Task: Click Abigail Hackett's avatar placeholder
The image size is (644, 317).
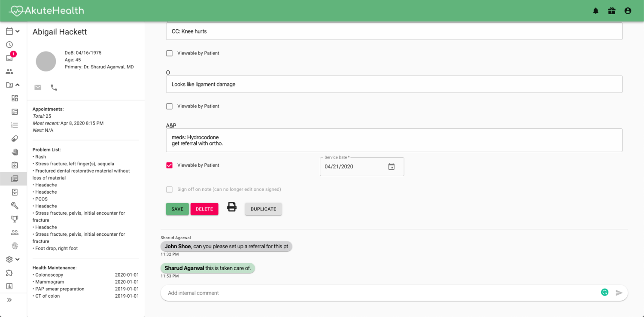Action: 46,61
